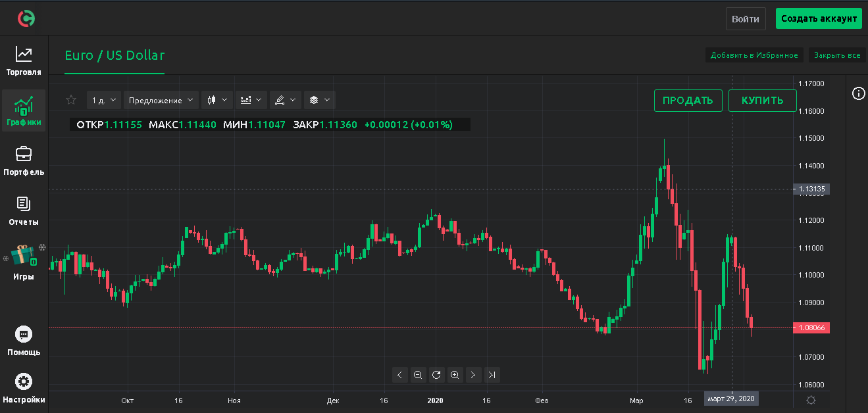Click the МАКС 1.11440 value
Image resolution: width=868 pixels, height=413 pixels.
click(x=182, y=124)
